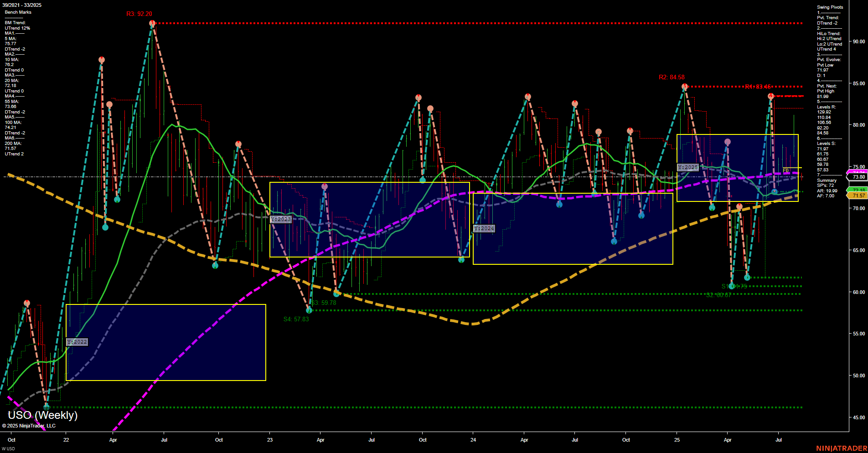Click the pink pivot marker inside the 2025 yellow box
Screen dimensions: 868x453
728,142
